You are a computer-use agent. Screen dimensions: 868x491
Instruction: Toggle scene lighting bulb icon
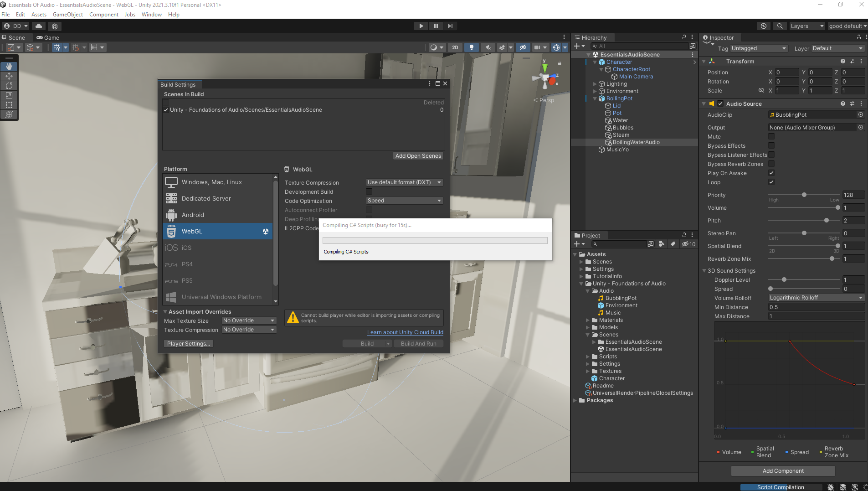(x=472, y=47)
